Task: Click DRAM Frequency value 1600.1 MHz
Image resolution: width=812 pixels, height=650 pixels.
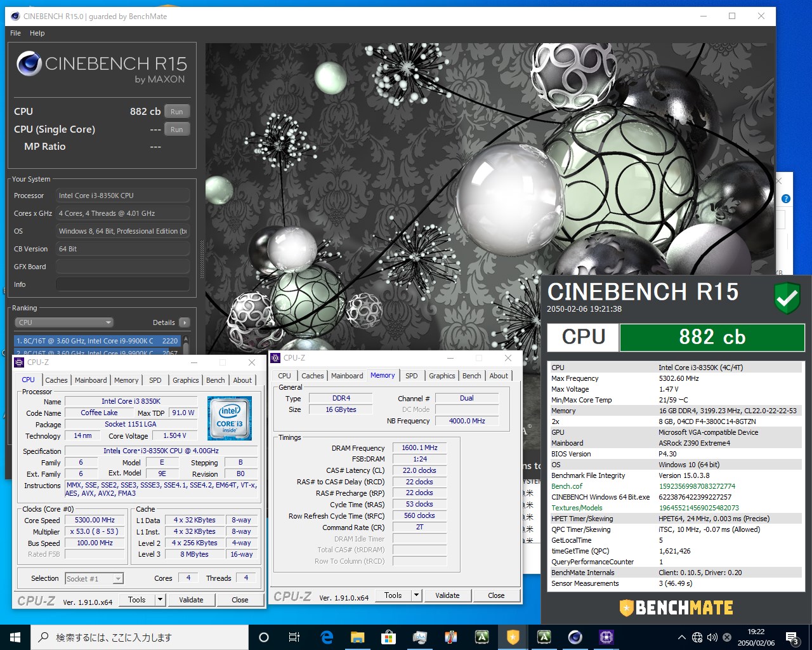Action: (x=419, y=448)
